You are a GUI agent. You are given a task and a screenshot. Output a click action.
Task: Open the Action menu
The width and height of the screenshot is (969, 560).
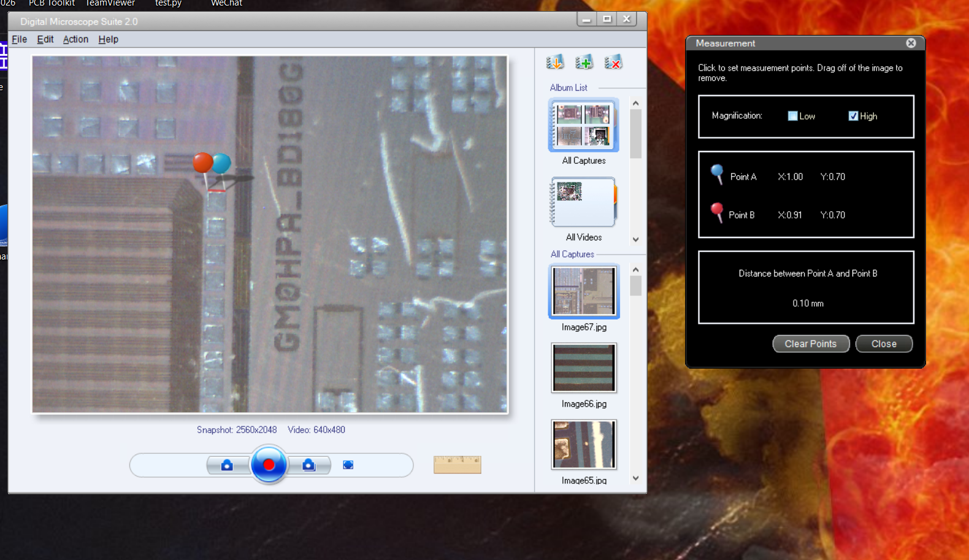pos(75,39)
